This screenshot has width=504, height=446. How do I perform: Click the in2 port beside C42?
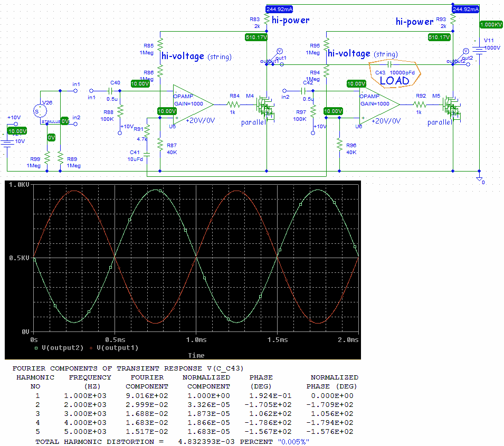[284, 91]
